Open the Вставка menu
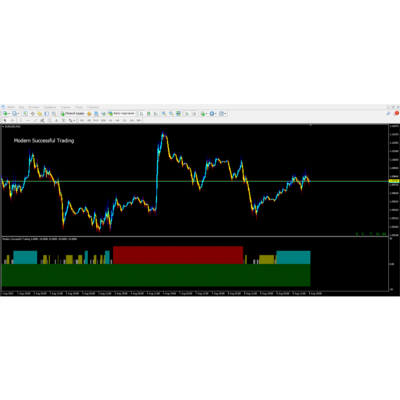400x400 pixels. click(34, 107)
